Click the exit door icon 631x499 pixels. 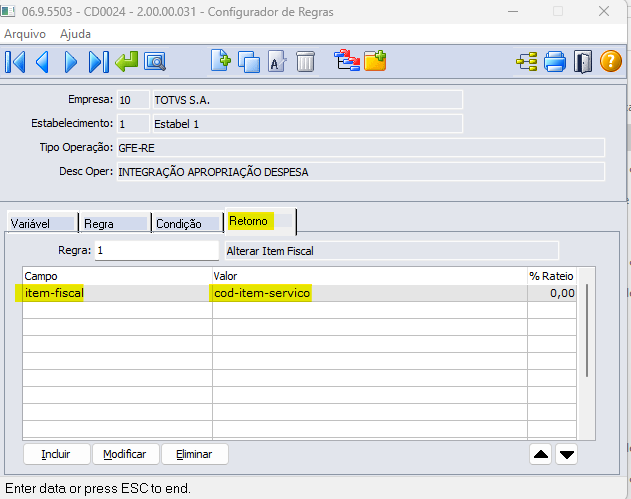coord(583,62)
